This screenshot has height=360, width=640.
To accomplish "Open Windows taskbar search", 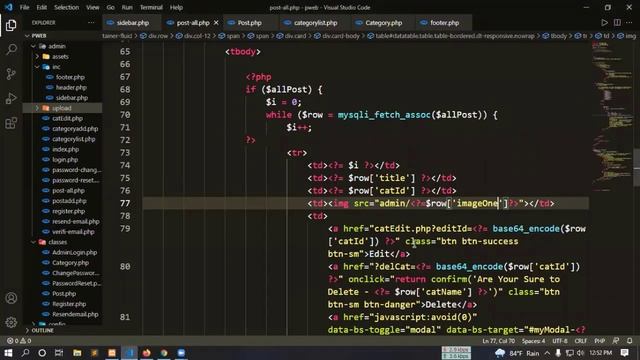I will click(25, 353).
